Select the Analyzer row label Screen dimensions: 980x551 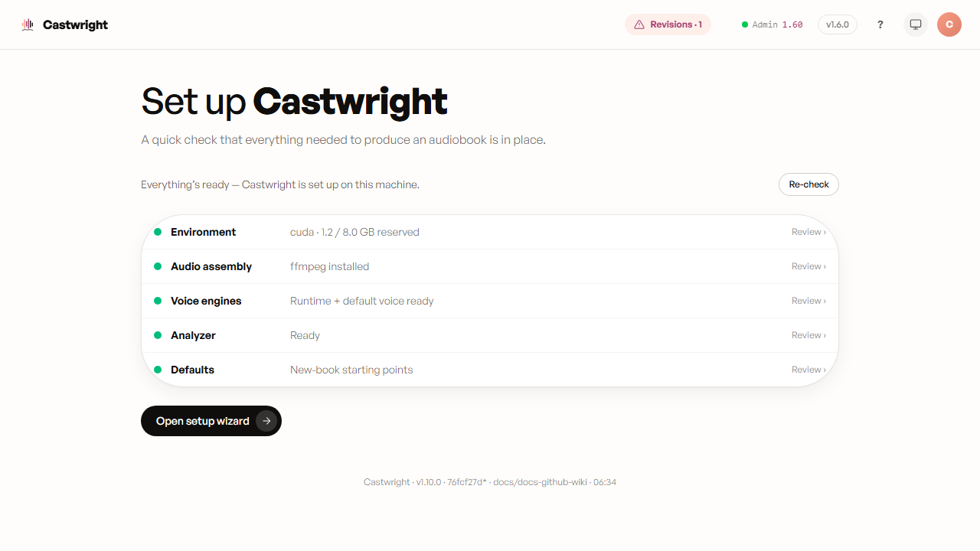tap(193, 335)
